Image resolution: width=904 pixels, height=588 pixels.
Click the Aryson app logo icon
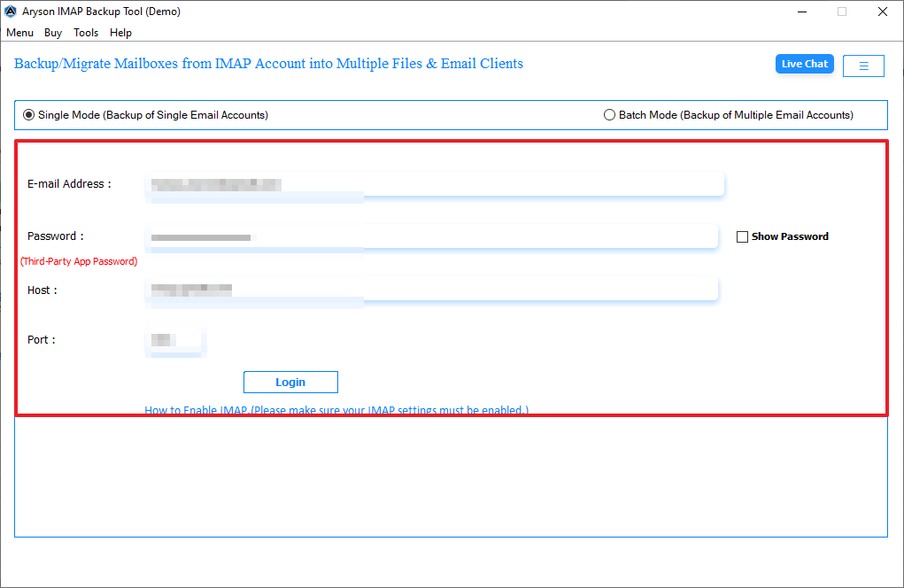[x=11, y=12]
